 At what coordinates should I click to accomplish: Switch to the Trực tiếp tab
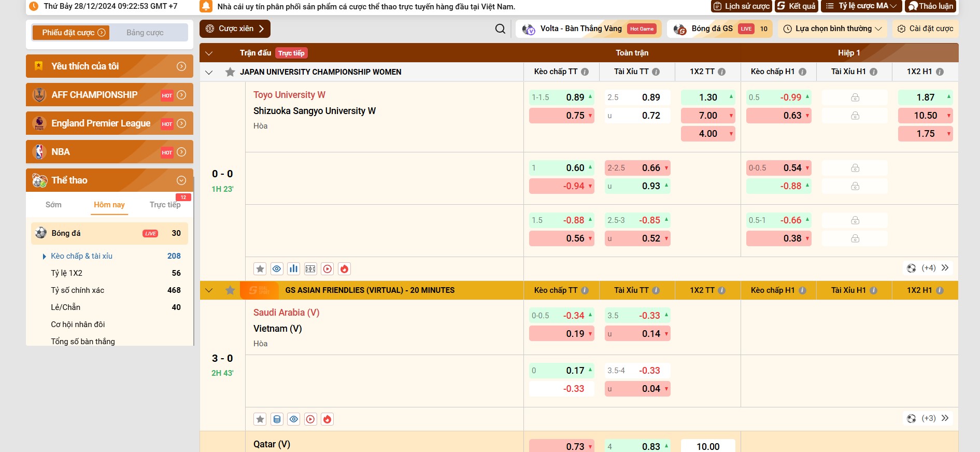pyautogui.click(x=165, y=205)
